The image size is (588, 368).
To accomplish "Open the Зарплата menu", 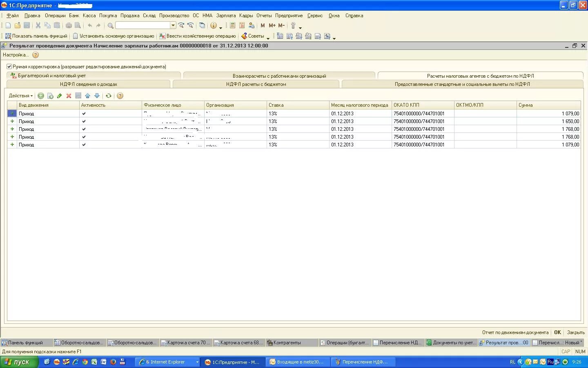I will 226,16.
